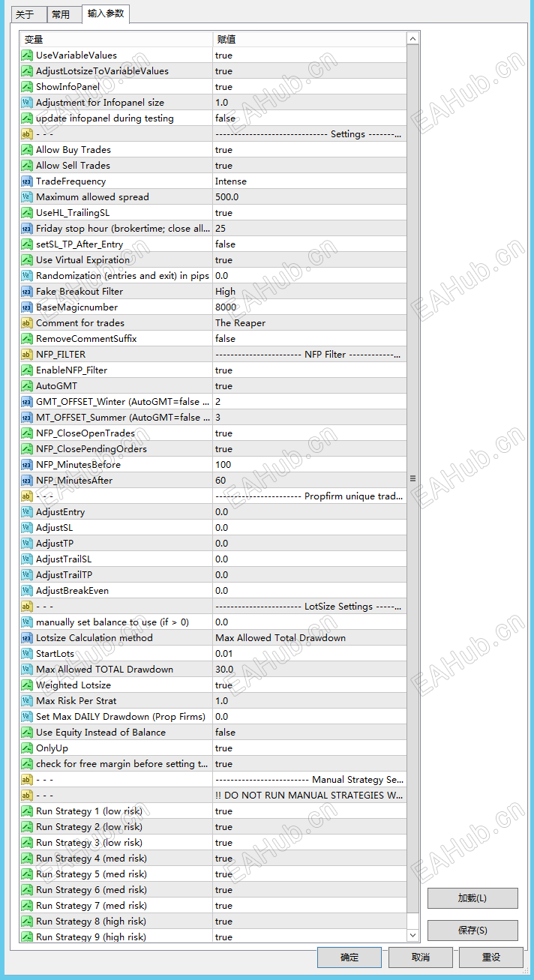The image size is (534, 980).
Task: Select the Use Virtual Expiration row label
Action: click(x=82, y=260)
